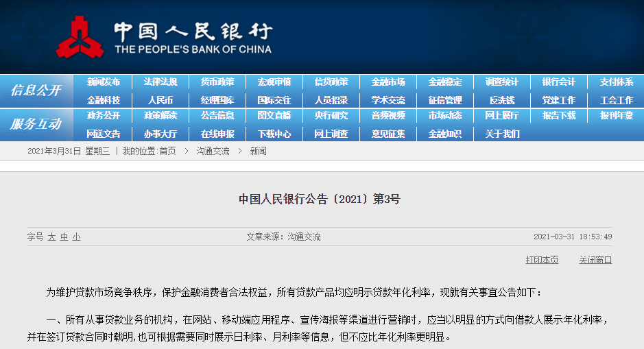Open the 下载中心 link
Screen dimensions: 644x349
pyautogui.click(x=274, y=134)
